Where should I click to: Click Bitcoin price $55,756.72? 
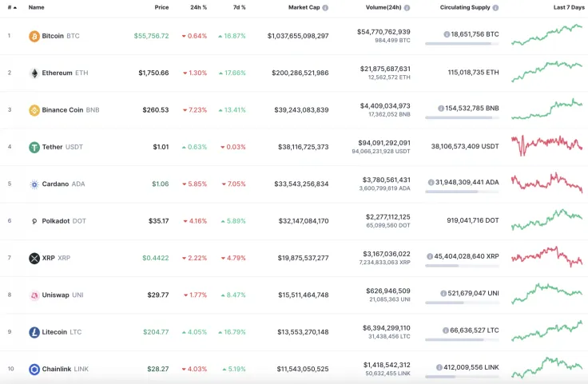pyautogui.click(x=152, y=36)
